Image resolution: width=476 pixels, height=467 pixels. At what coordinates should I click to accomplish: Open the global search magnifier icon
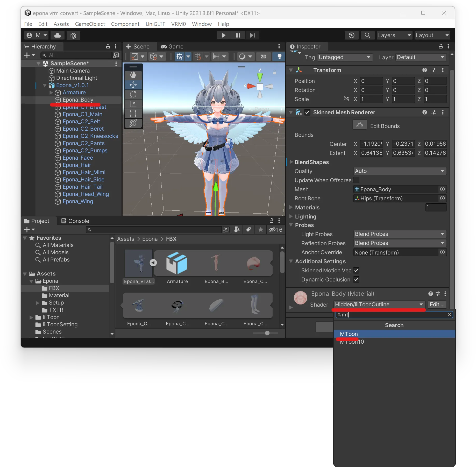click(367, 35)
